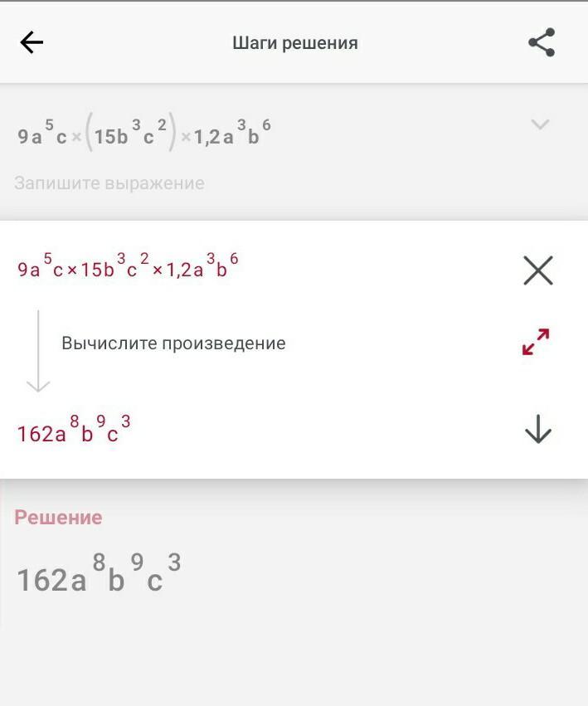The image size is (588, 706).
Task: Select the Шаги решения header
Action: click(294, 42)
